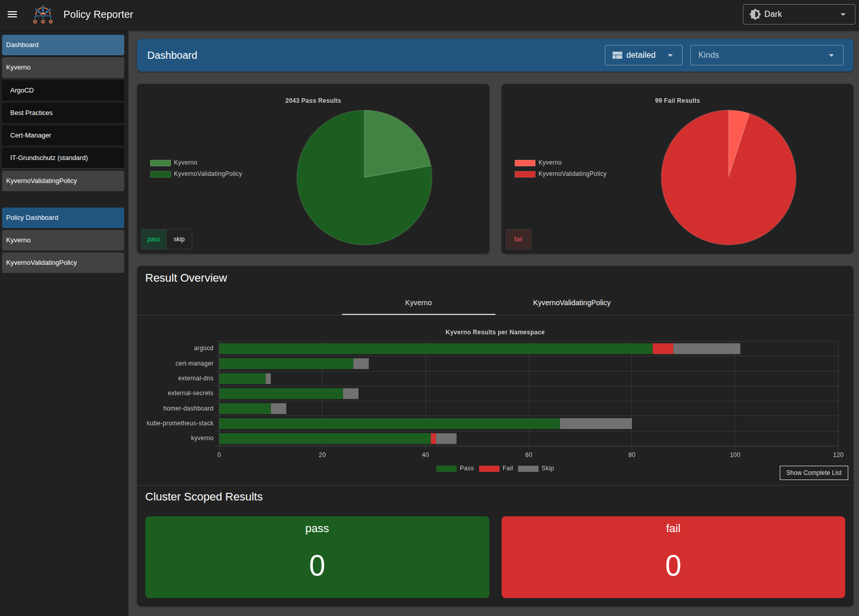This screenshot has height=616, width=859.
Task: Click the 2043 Pass Results heading
Action: click(x=313, y=101)
